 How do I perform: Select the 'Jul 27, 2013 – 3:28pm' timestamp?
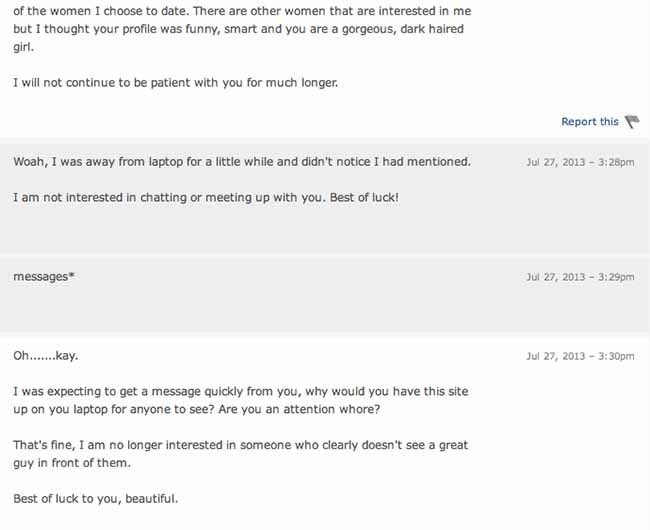pyautogui.click(x=580, y=162)
